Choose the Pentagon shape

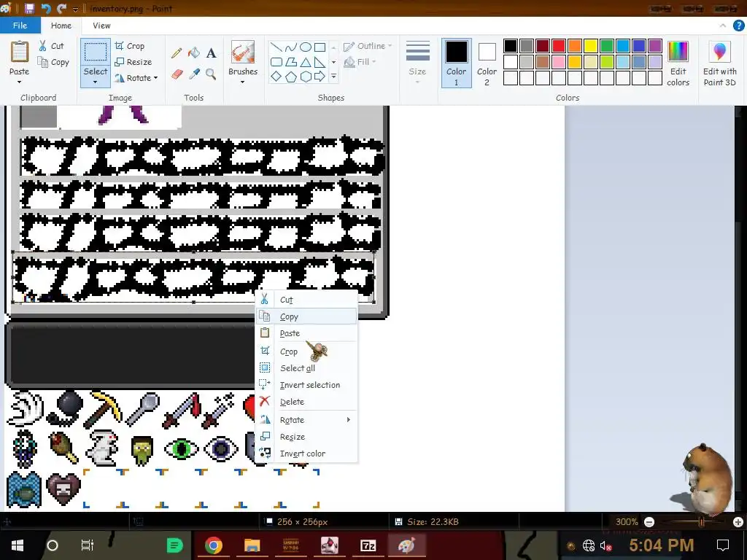click(290, 76)
